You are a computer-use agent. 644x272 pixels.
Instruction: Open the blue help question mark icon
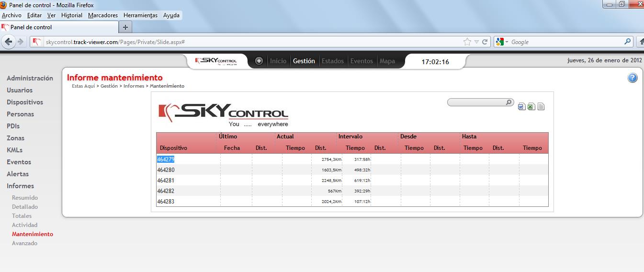tap(633, 78)
